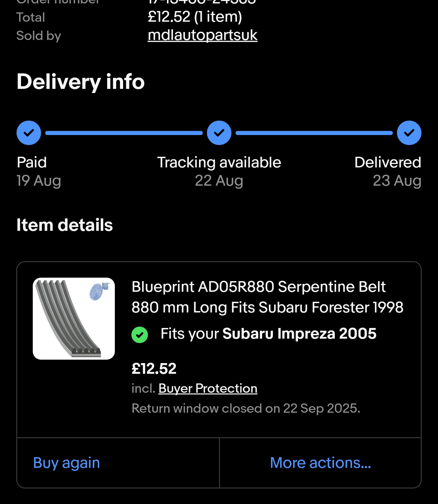This screenshot has height=504, width=438.
Task: Click the Delivery info heading
Action: click(81, 82)
